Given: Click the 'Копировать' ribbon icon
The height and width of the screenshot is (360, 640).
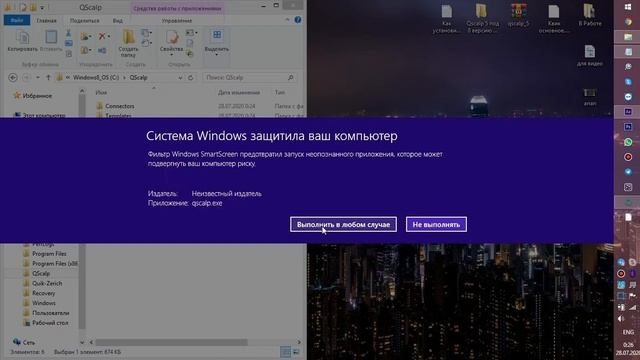Looking at the screenshot, I should coord(22,41).
